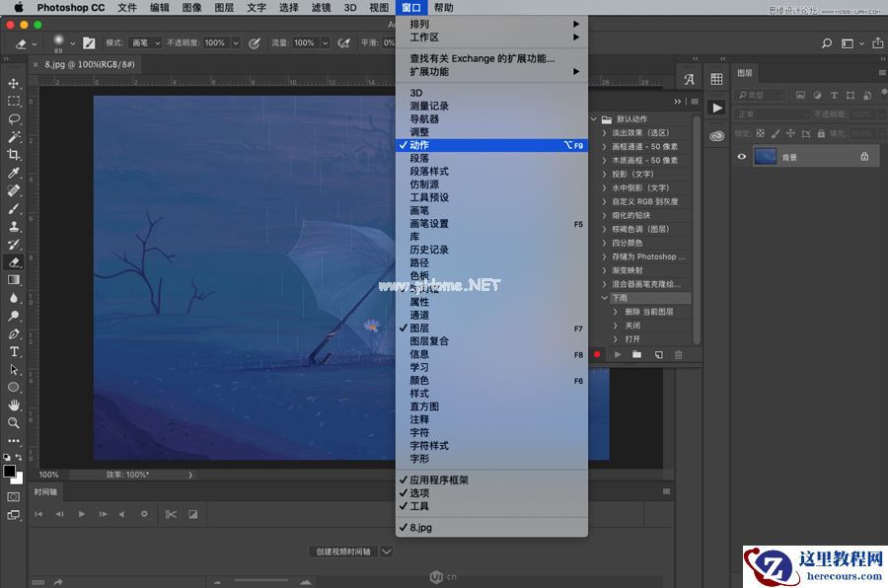
Task: Open the Apple menu
Action: pyautogui.click(x=18, y=7)
